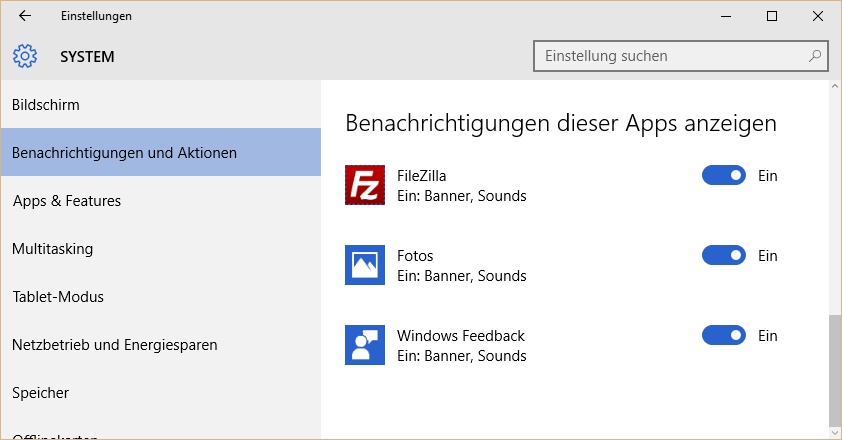Screen dimensions: 842x440
Task: Select Netzbetrieb und Energiesparen
Action: point(115,345)
